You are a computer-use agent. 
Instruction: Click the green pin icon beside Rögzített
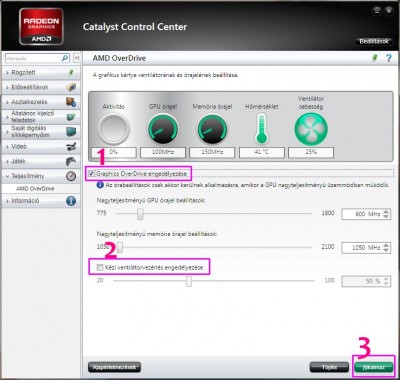click(71, 72)
